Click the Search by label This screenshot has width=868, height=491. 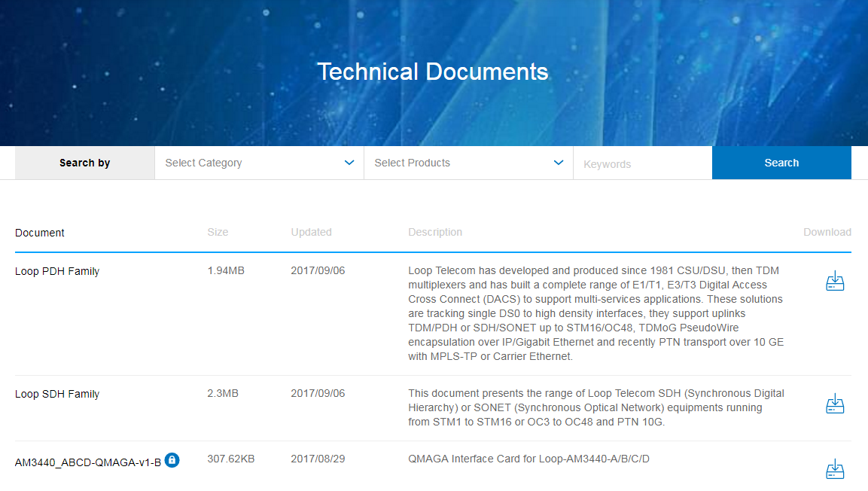tap(84, 163)
